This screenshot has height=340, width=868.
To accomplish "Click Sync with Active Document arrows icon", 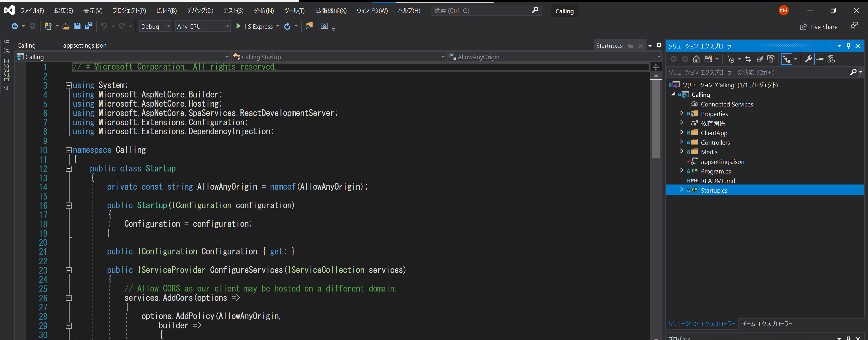I will [x=748, y=59].
